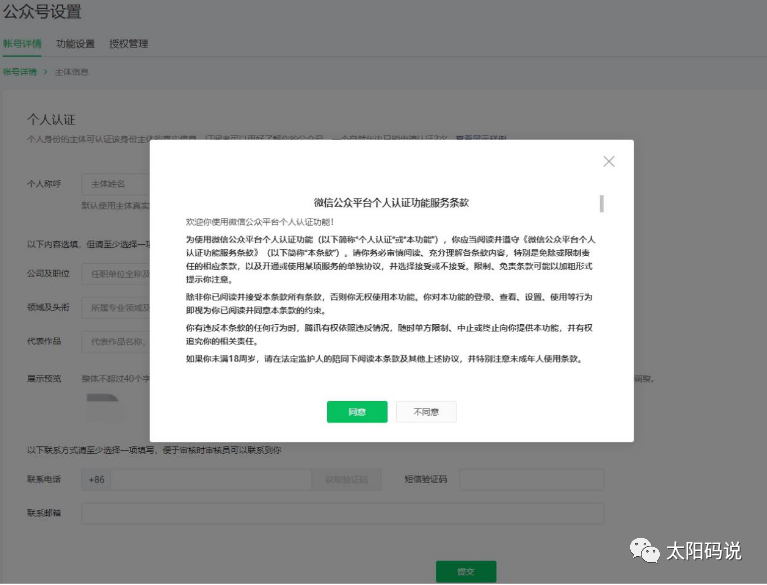Click the 主体信息 breadcrumb text
Screen dimensions: 767x585
click(x=71, y=72)
